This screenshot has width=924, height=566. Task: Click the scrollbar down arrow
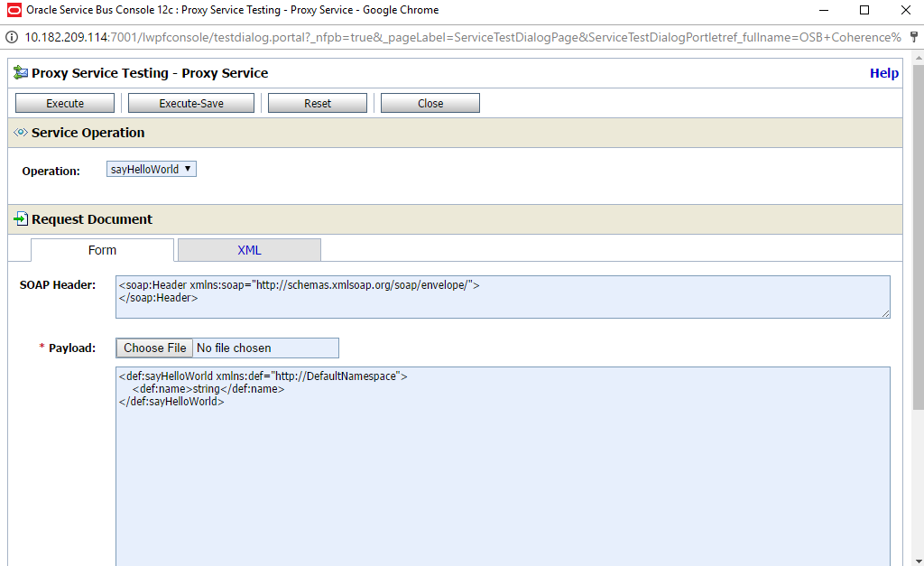click(x=918, y=561)
